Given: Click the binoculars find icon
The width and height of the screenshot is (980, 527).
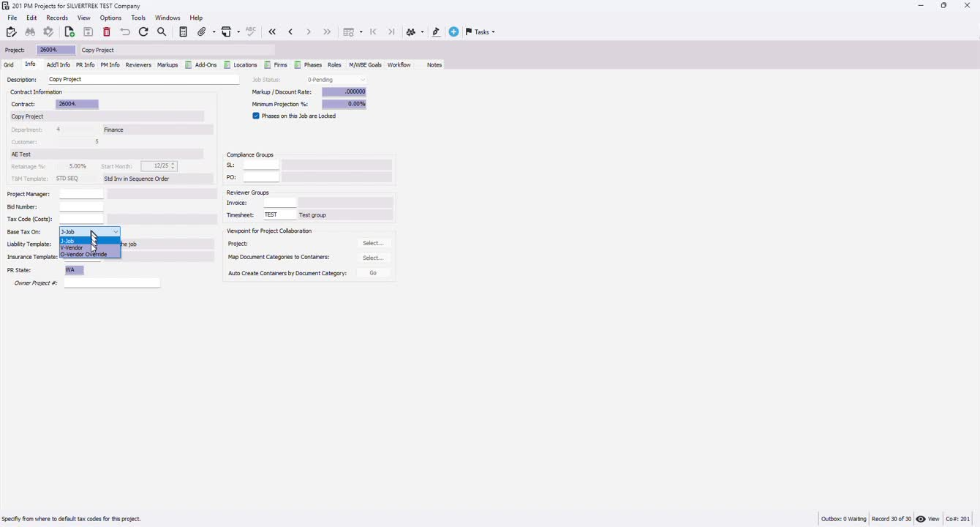Looking at the screenshot, I should point(30,32).
